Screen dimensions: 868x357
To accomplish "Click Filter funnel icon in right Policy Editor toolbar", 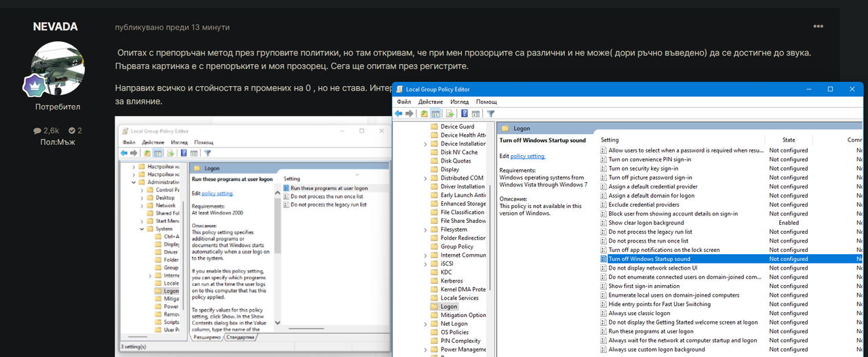I will pos(491,113).
